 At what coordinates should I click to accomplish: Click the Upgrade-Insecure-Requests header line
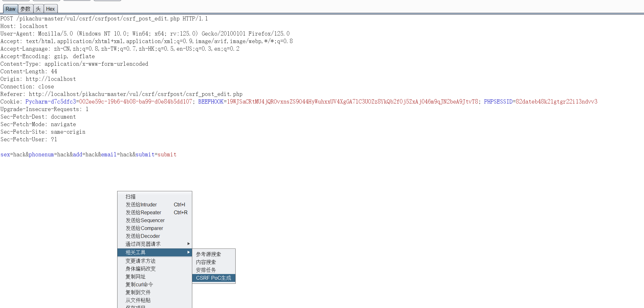click(x=44, y=109)
